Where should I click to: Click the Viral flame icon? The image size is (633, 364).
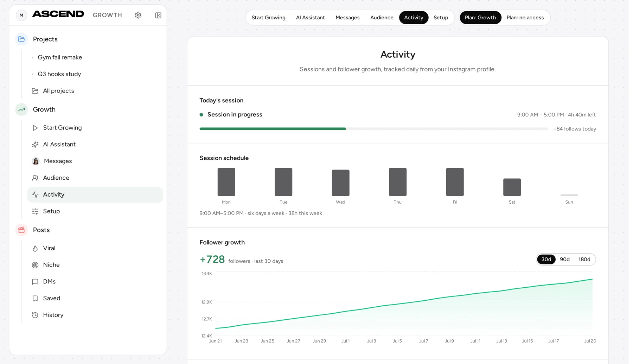(x=35, y=248)
